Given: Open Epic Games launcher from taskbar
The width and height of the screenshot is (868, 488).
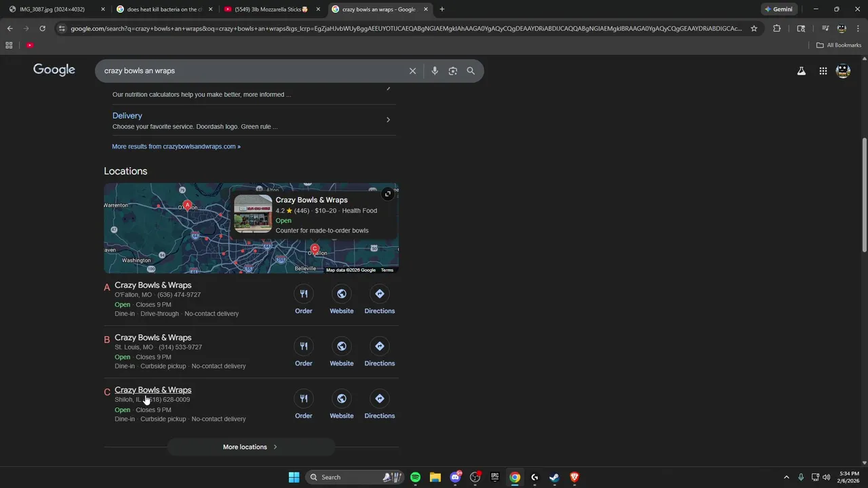Looking at the screenshot, I should (x=495, y=477).
